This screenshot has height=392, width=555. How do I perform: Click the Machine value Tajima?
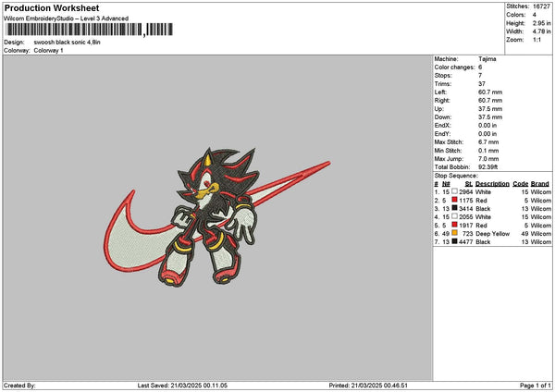point(487,59)
